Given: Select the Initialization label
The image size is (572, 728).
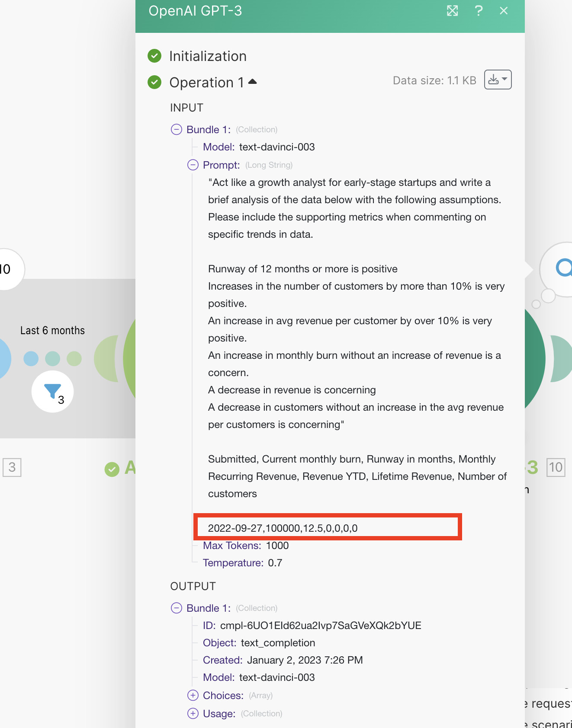Looking at the screenshot, I should tap(208, 56).
